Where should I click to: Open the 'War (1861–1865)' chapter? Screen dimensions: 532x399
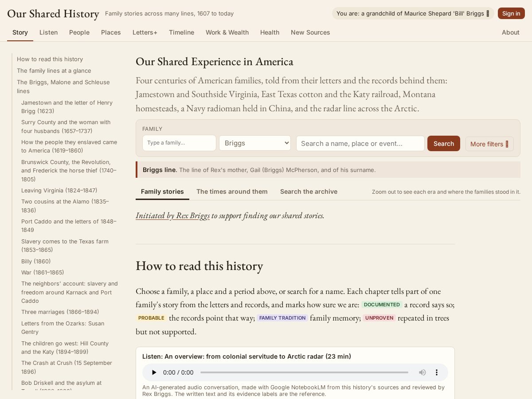click(x=43, y=272)
